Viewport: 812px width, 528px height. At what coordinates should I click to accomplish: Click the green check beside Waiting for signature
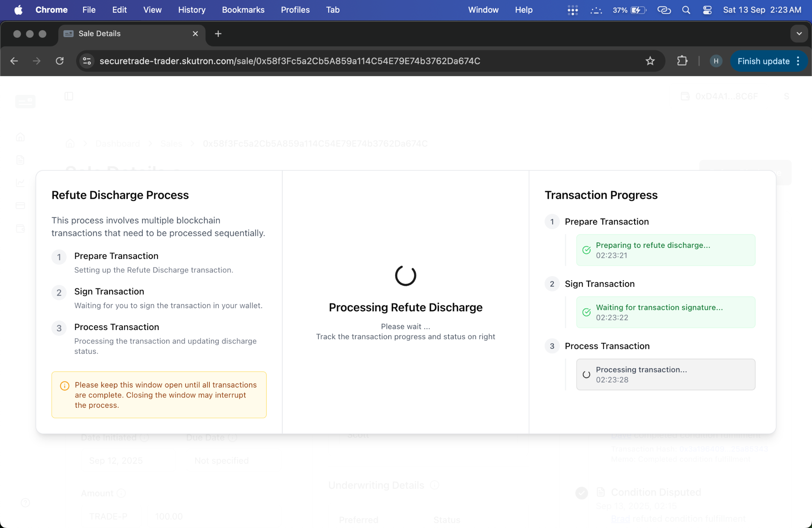(586, 312)
